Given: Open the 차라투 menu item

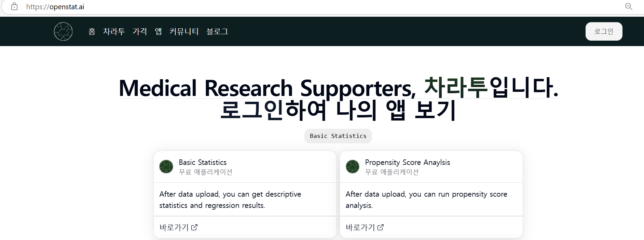Looking at the screenshot, I should pos(114,31).
